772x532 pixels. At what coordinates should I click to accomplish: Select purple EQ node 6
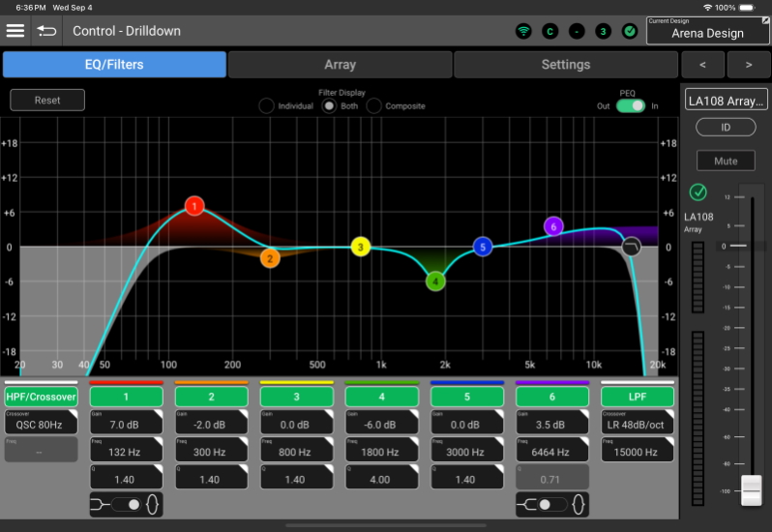[553, 226]
